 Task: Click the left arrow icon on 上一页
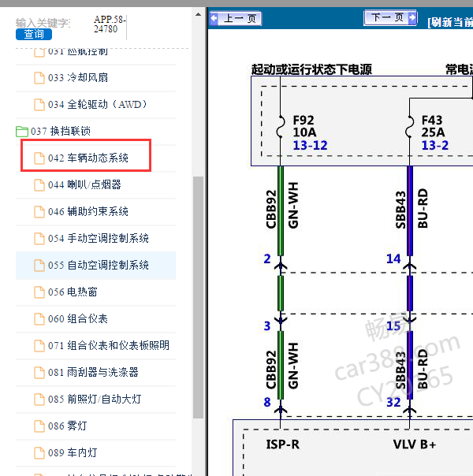click(x=214, y=18)
